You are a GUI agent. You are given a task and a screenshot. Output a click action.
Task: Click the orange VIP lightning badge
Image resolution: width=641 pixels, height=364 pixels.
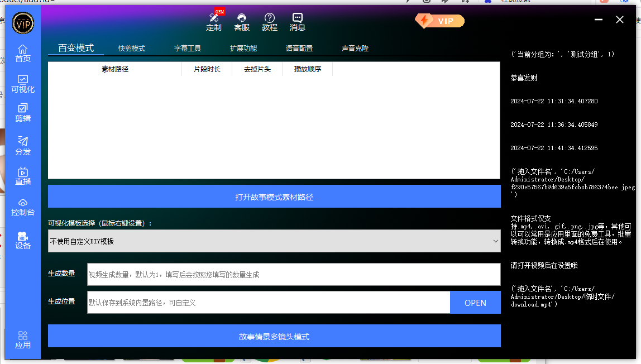tap(439, 21)
